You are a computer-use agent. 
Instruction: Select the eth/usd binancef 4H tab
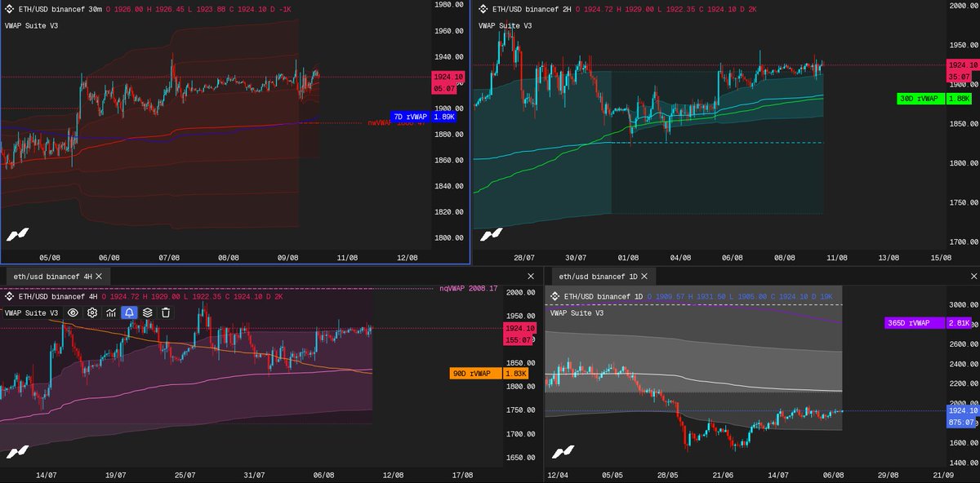click(x=56, y=277)
